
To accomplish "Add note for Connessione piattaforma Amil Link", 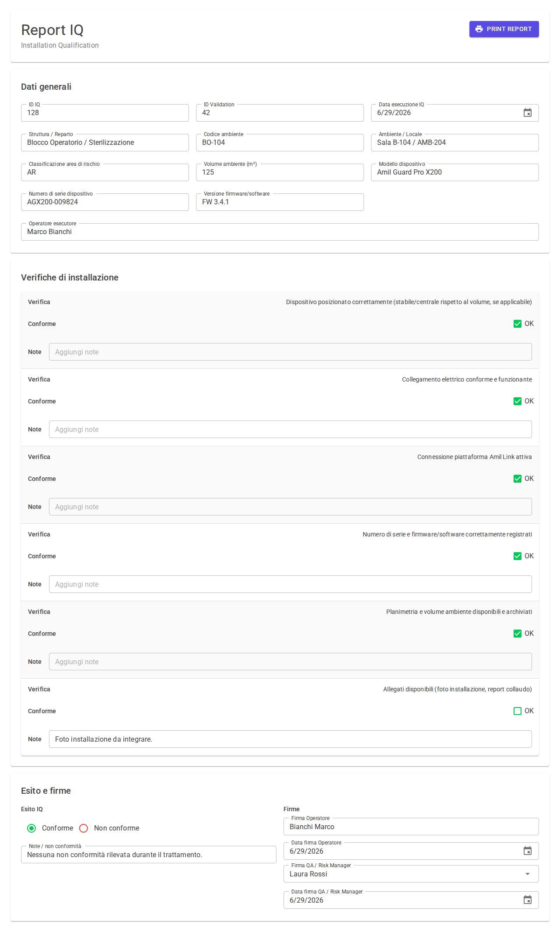I will coord(290,507).
